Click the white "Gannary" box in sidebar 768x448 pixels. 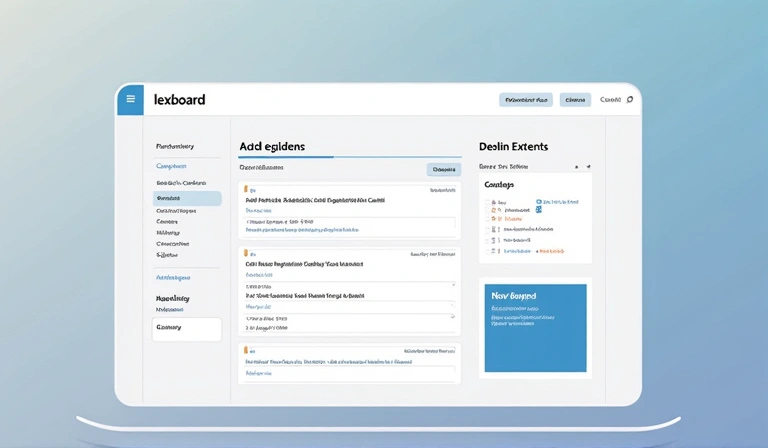coord(187,329)
